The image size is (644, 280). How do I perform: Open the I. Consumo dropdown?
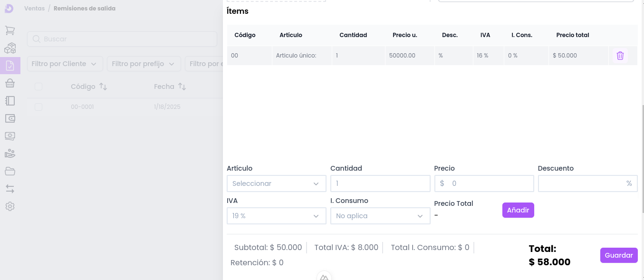pyautogui.click(x=380, y=216)
